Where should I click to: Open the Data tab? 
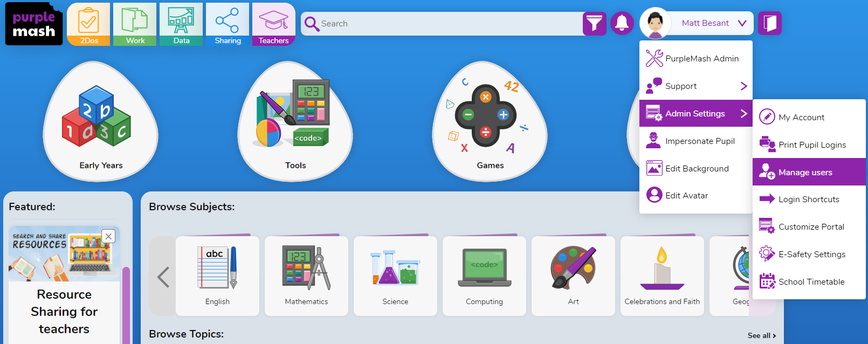(x=181, y=24)
